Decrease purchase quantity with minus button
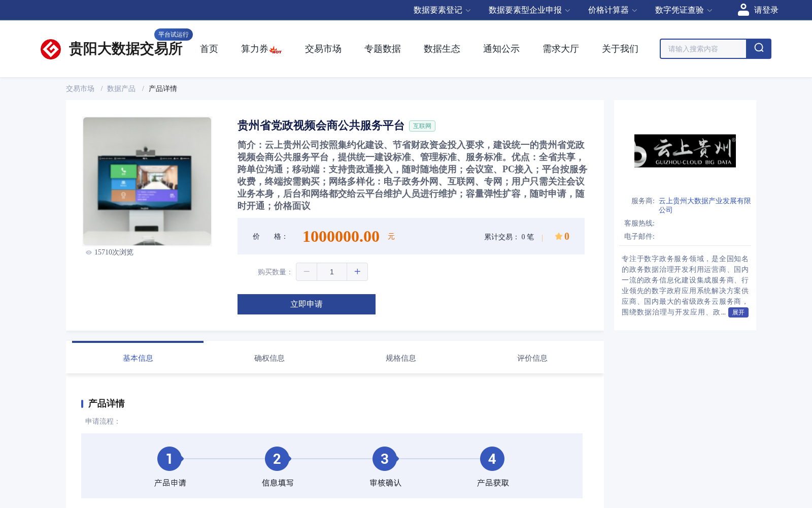 click(x=307, y=272)
